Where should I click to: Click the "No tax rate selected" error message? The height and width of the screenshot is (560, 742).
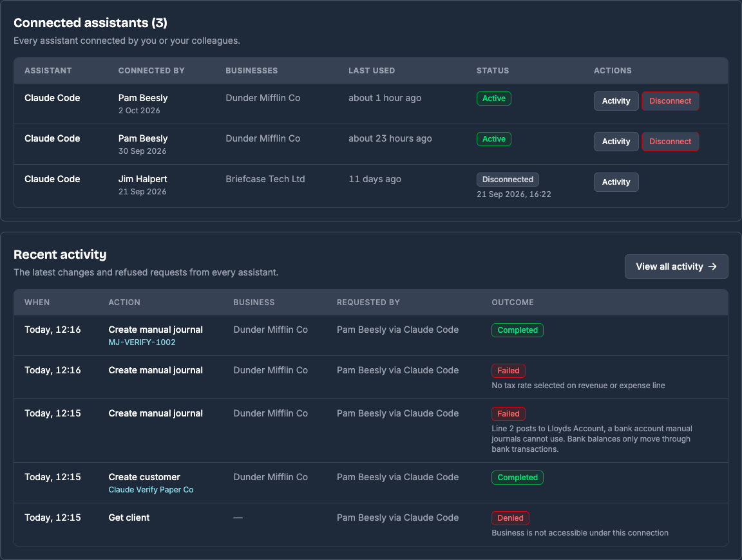click(x=578, y=386)
